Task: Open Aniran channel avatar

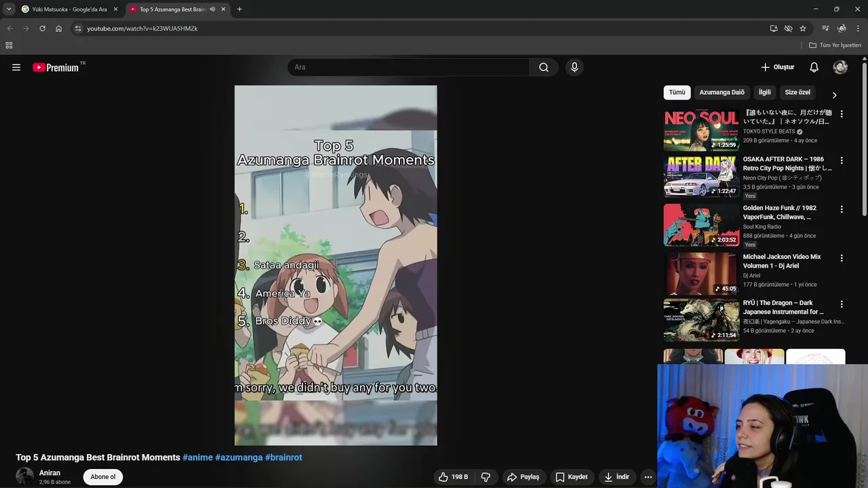Action: [x=25, y=476]
